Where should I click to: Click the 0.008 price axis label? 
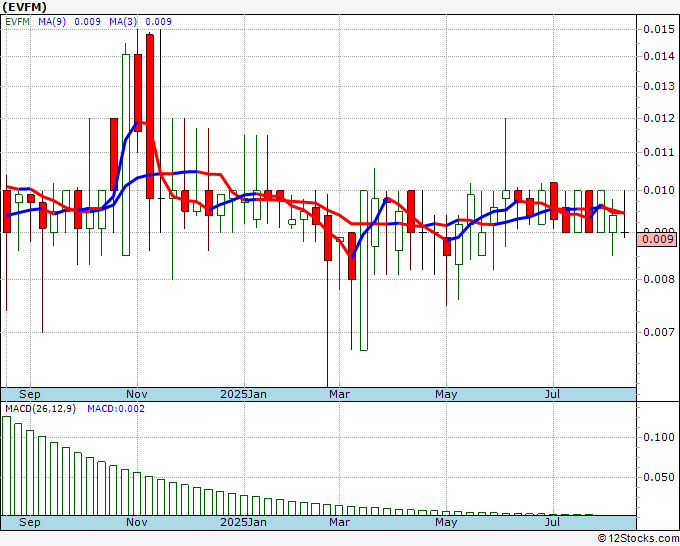659,279
